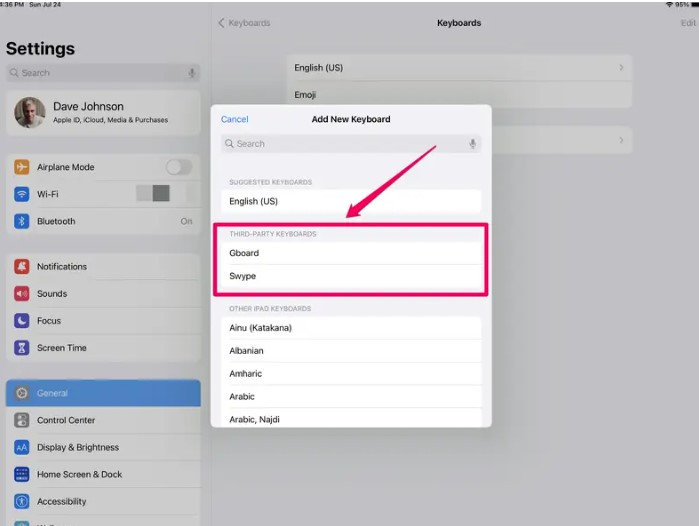
Task: Tap microphone in Settings search bar
Action: click(x=192, y=73)
